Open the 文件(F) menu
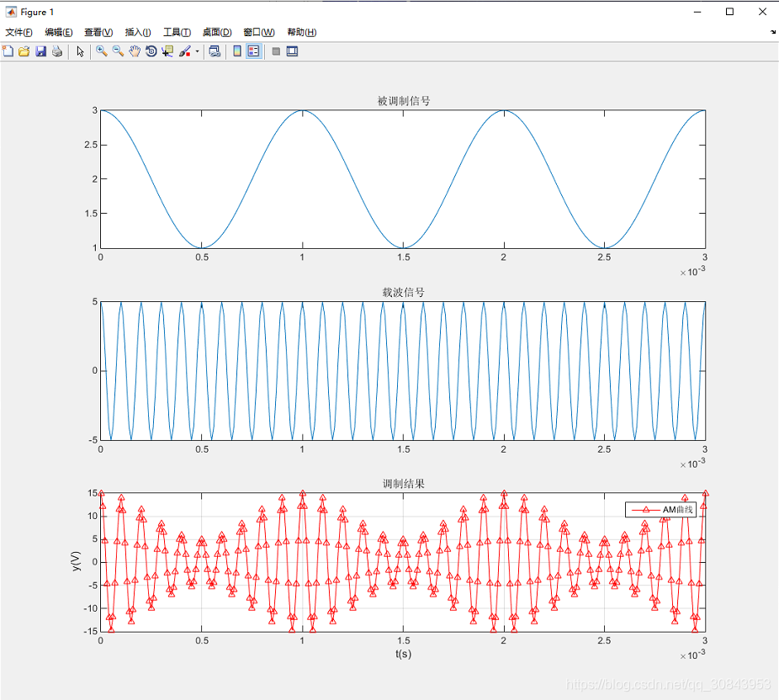779x700 pixels. 19,32
